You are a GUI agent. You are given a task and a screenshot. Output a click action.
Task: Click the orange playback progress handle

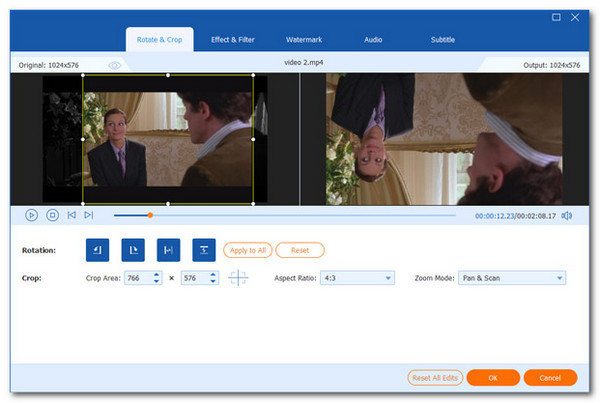150,215
